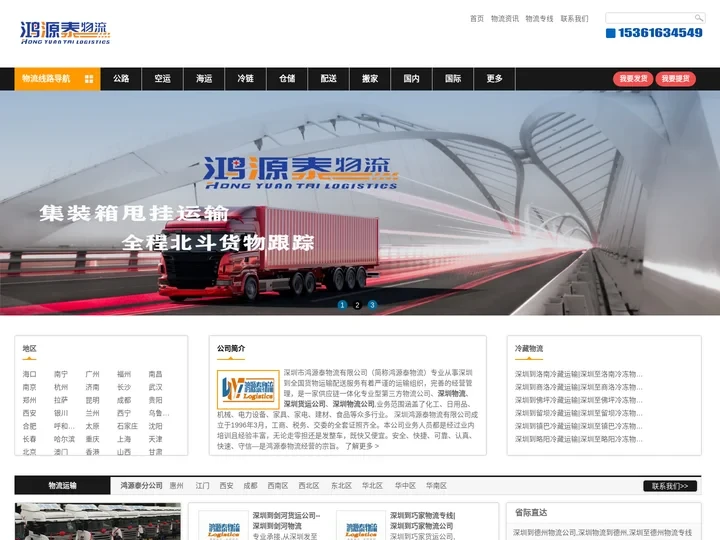Image resolution: width=720 pixels, height=540 pixels.
Task: Click the truck fleet photo thumbnail
Action: (98, 522)
